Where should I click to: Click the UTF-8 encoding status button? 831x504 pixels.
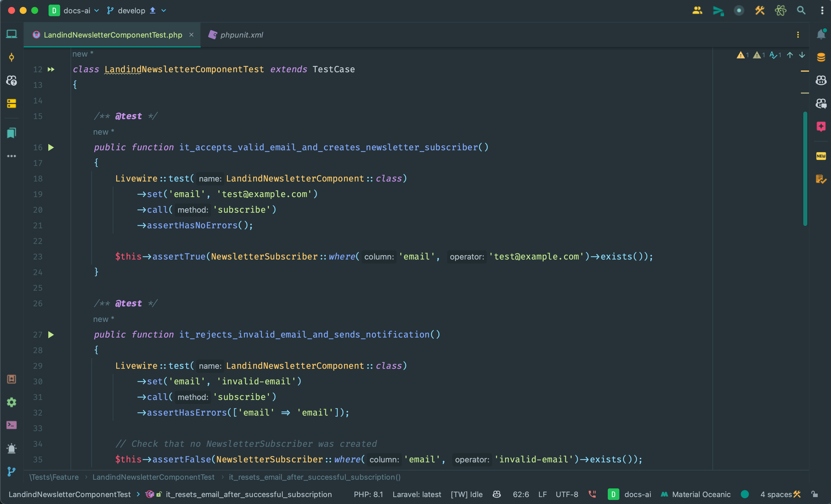(567, 494)
